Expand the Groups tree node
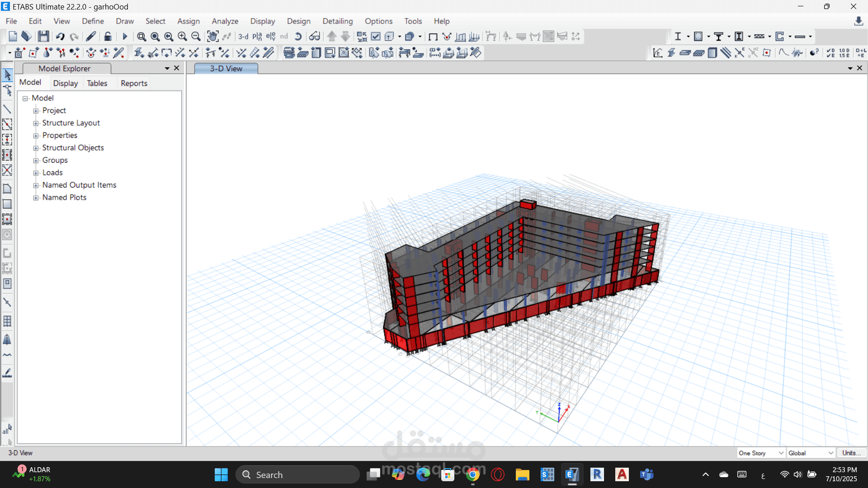The width and height of the screenshot is (868, 488). [36, 160]
